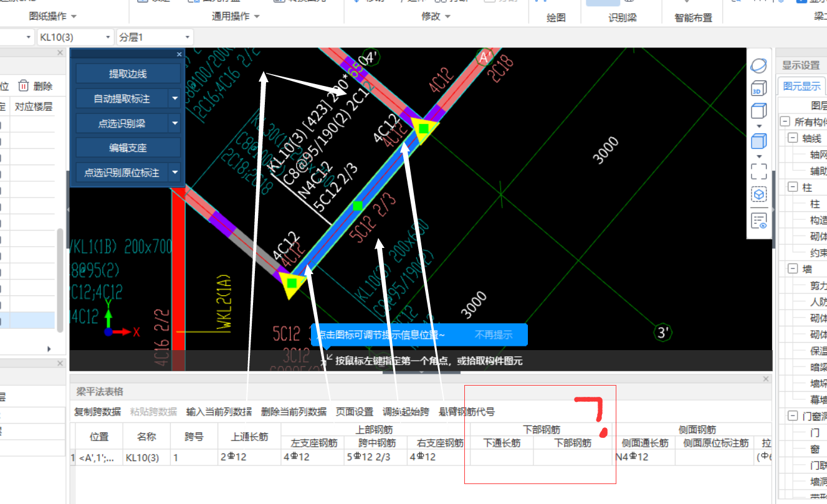
Task: Click the axis bubble labeled 3'
Action: click(662, 333)
